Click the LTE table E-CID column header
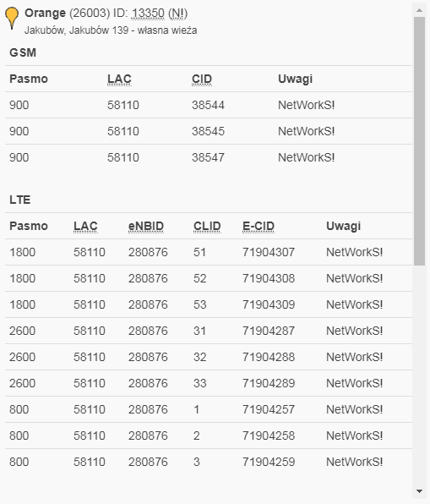 point(259,227)
